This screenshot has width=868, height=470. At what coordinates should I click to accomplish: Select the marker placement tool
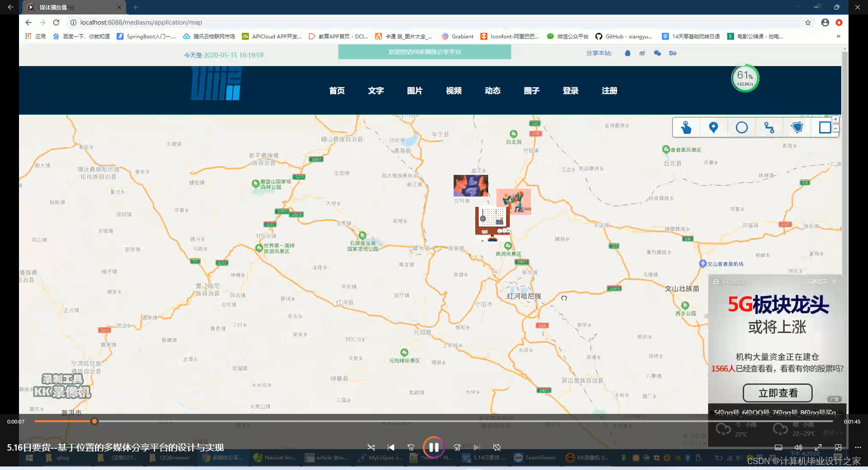713,127
